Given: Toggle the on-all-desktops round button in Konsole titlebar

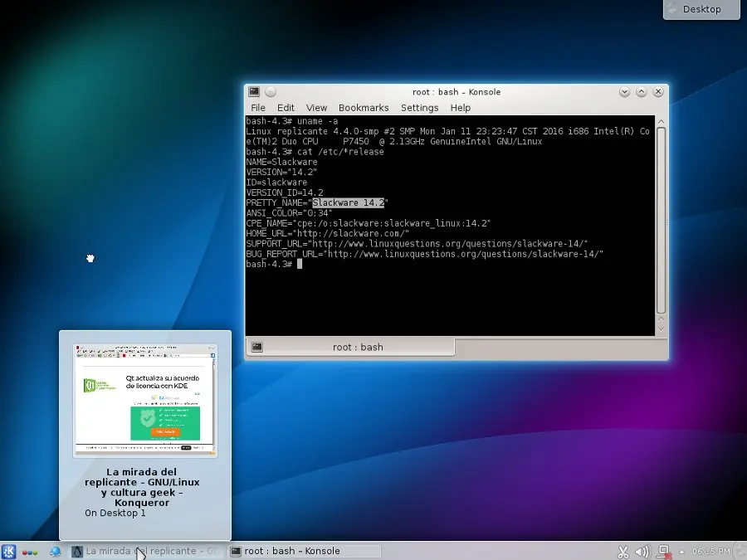Looking at the screenshot, I should pos(270,91).
